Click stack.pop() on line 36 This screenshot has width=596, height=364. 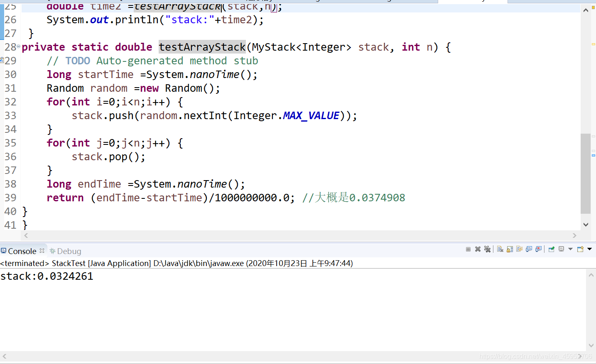(x=109, y=156)
